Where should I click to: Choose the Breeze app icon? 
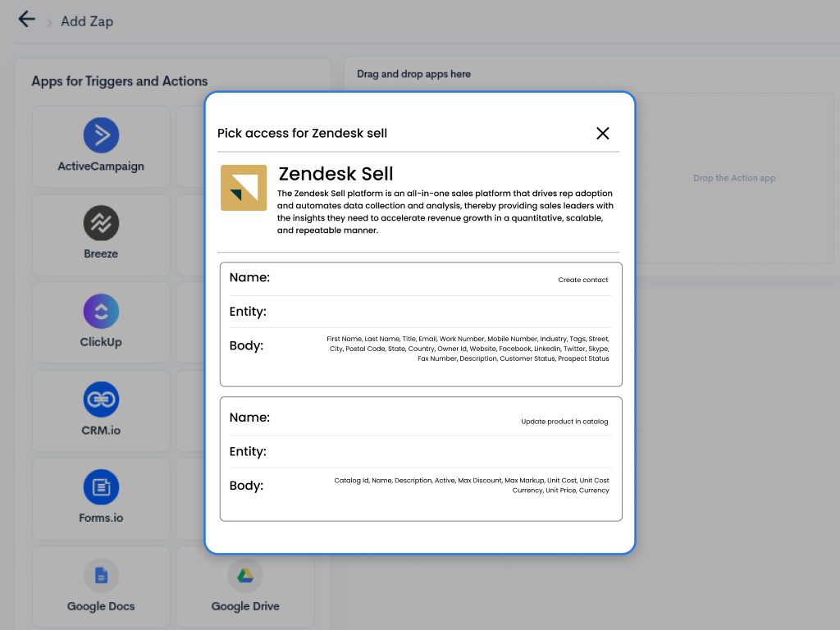click(101, 223)
